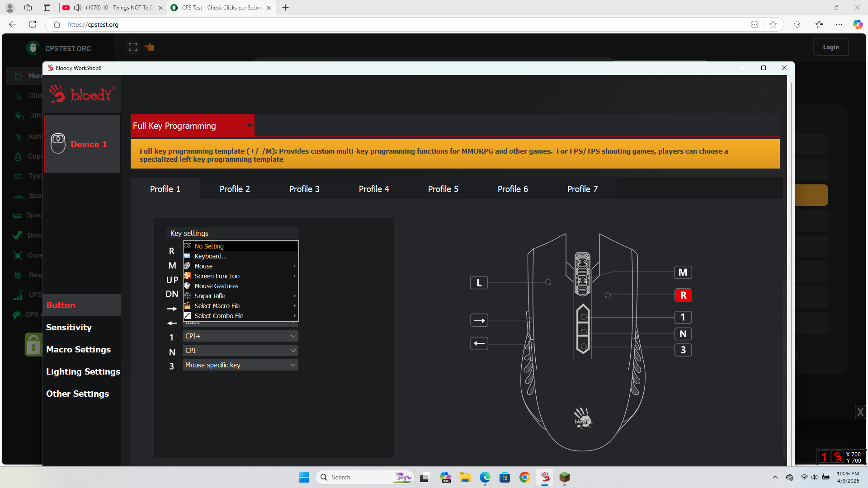The image size is (868, 488).
Task: Click the browser refresh icon
Action: (x=33, y=24)
